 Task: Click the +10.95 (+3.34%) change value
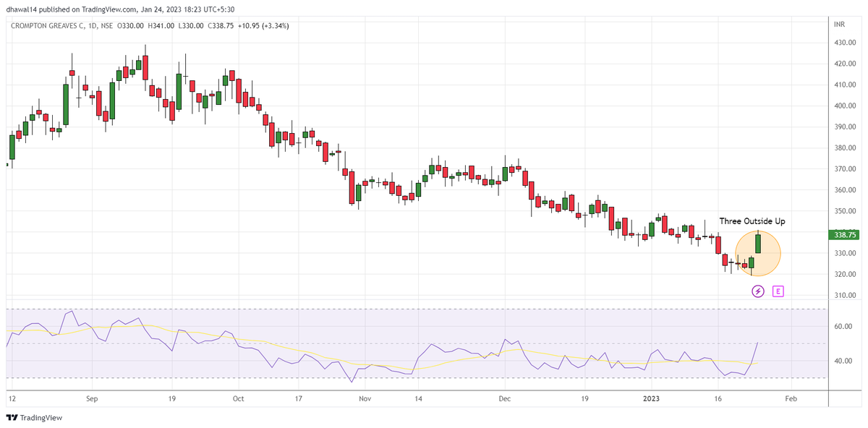(263, 25)
